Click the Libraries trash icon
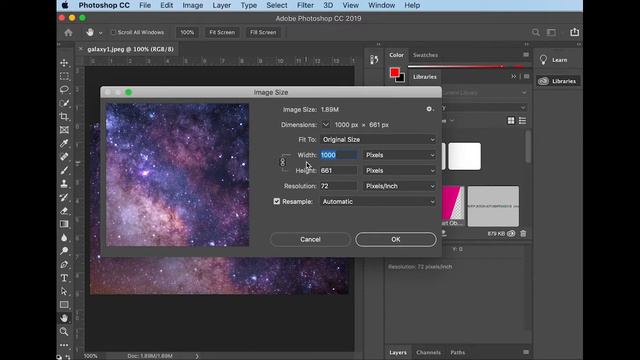Viewport: 640px width, 360px height. 523,233
